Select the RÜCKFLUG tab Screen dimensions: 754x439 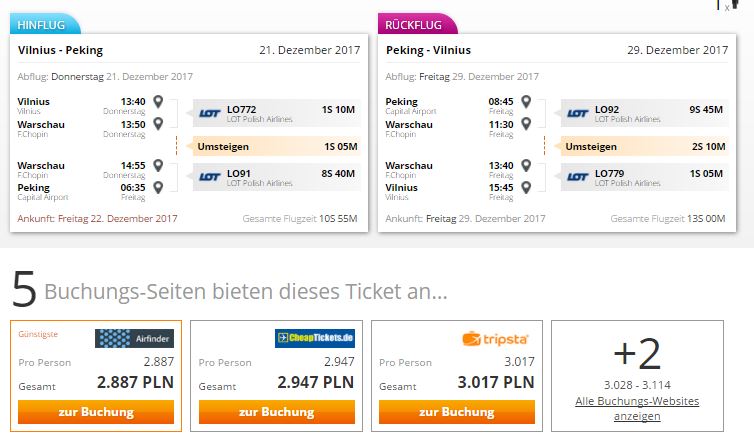point(417,24)
